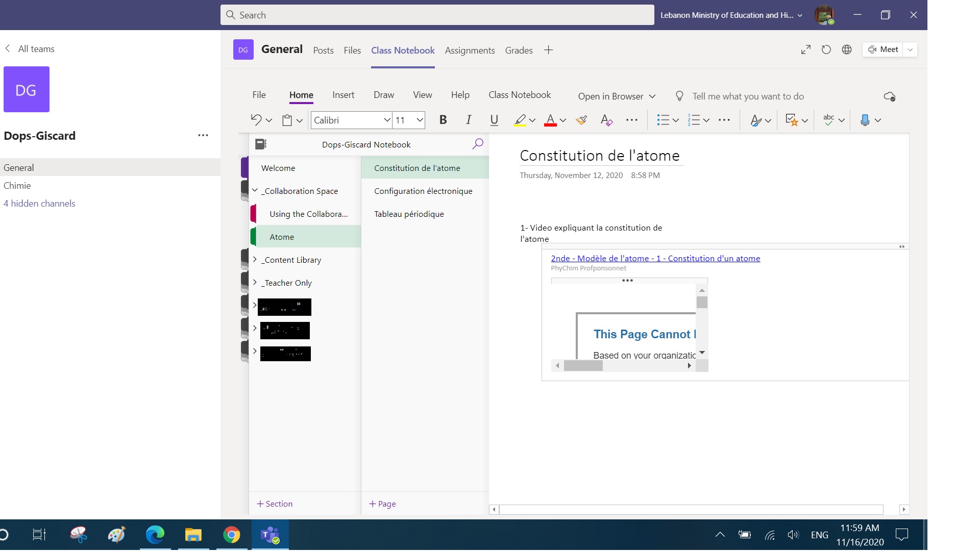Expand the tab to full screen

click(x=805, y=49)
